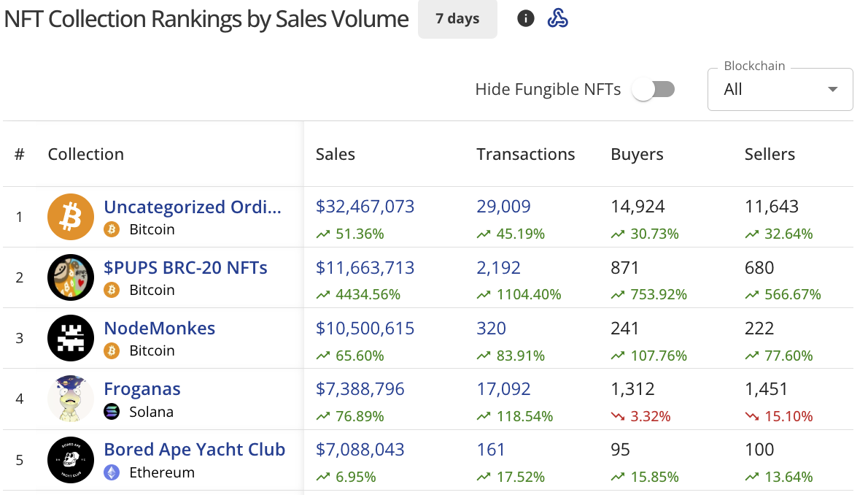
Task: Click the Solana chain label
Action: point(152,412)
